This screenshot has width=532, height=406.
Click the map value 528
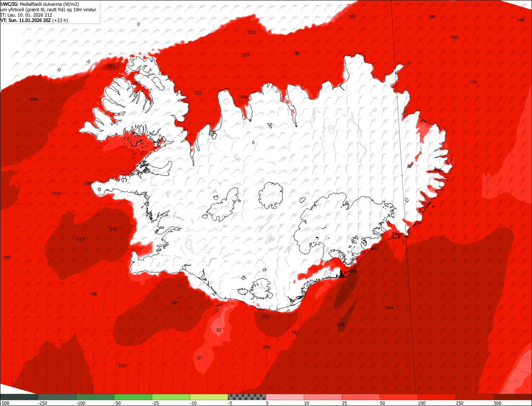341,325
